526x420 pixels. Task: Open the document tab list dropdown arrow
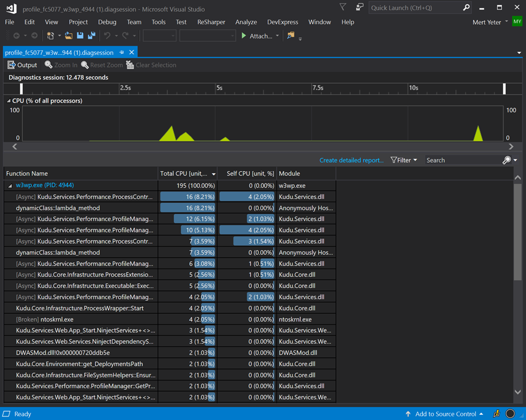click(x=519, y=52)
